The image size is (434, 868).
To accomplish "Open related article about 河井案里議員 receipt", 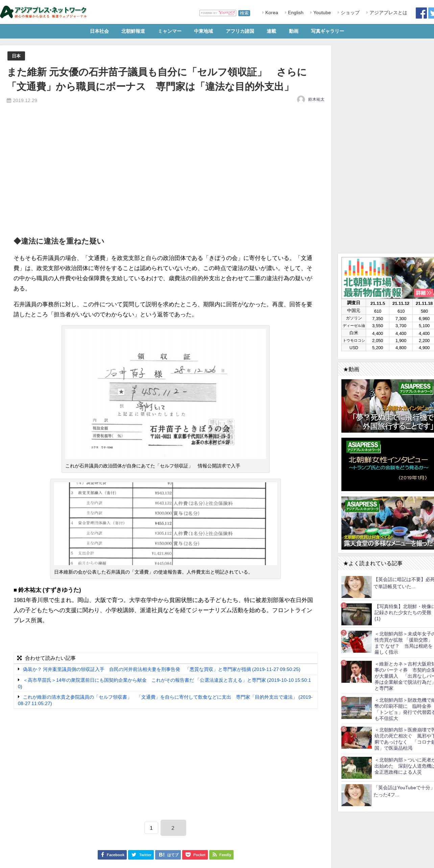I will click(161, 669).
